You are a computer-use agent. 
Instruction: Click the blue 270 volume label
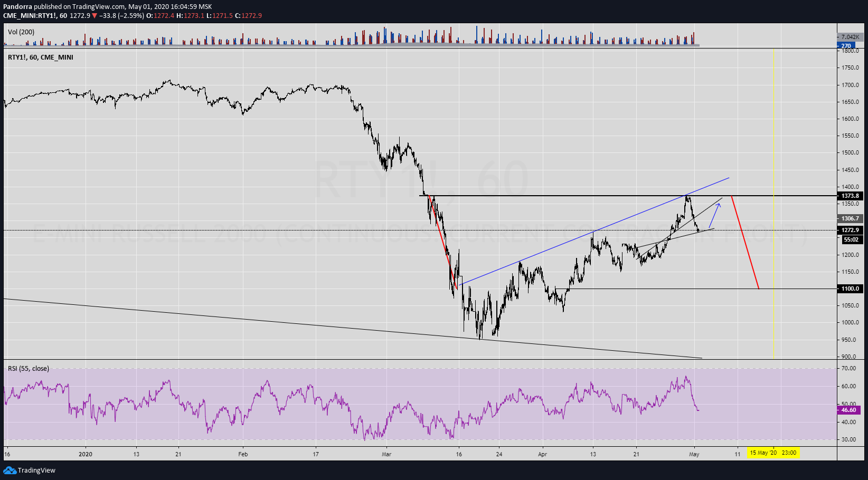[846, 46]
